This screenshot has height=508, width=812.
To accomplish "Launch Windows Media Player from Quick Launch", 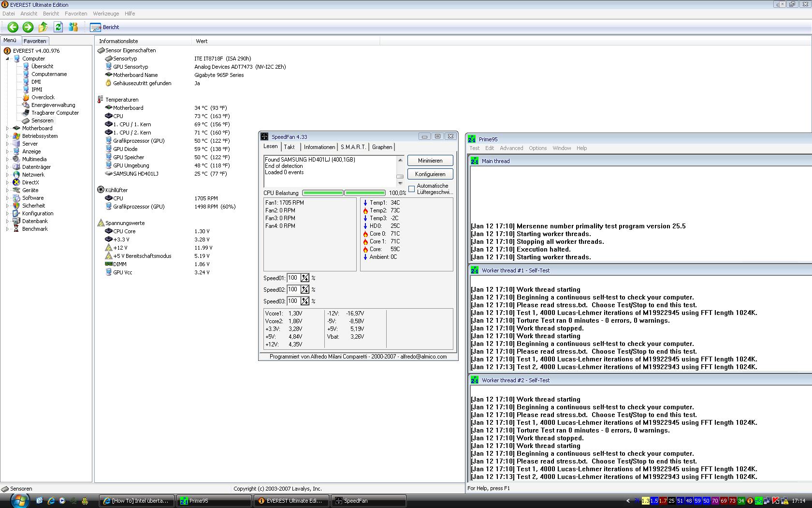I will [x=62, y=501].
